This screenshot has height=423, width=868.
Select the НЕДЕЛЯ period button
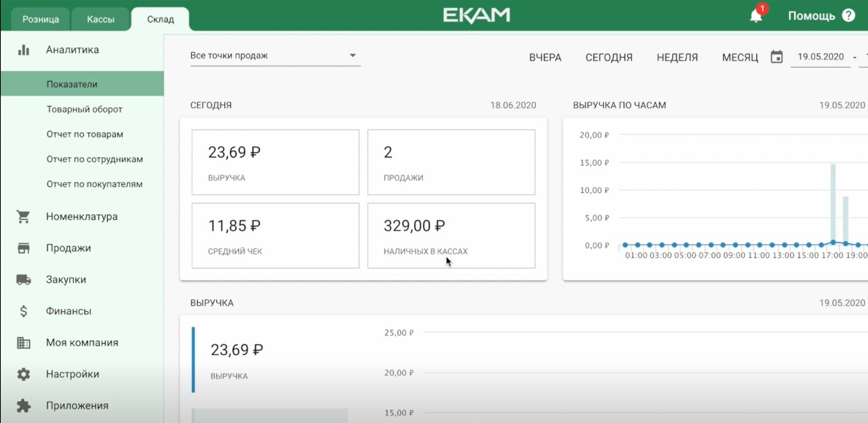pos(677,58)
